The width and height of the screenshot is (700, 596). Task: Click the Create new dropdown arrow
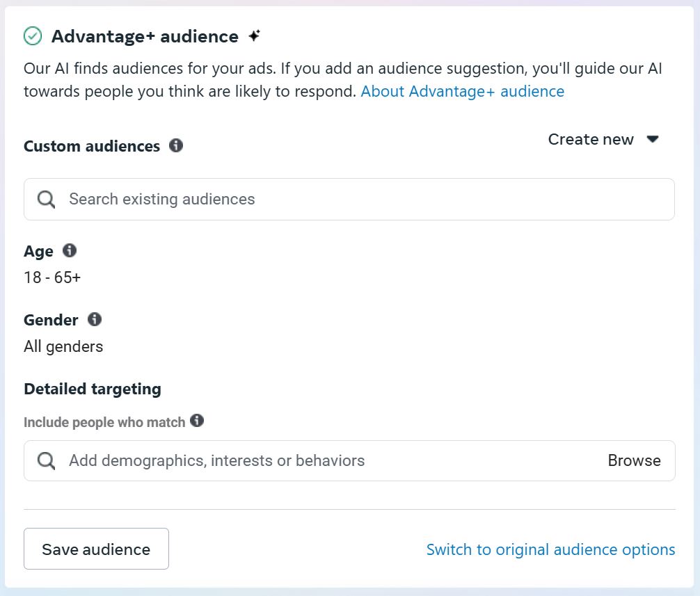coord(653,139)
